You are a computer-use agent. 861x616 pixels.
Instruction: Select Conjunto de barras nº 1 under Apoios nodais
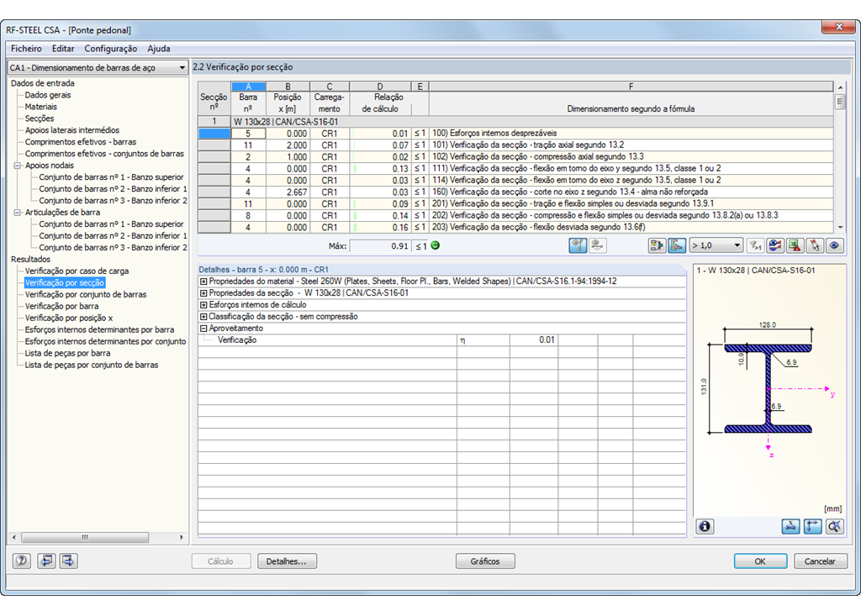[112, 176]
